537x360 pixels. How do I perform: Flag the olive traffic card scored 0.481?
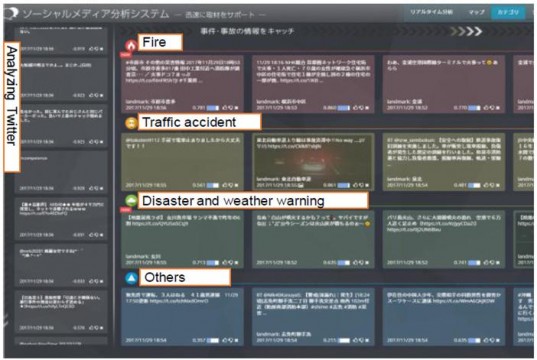coord(498,185)
